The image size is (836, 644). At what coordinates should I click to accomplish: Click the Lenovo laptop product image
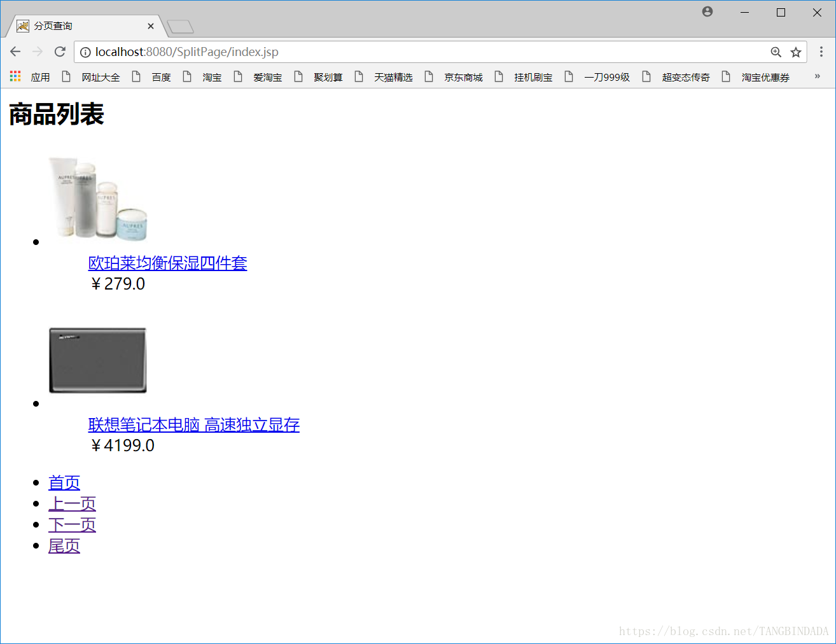tap(98, 360)
